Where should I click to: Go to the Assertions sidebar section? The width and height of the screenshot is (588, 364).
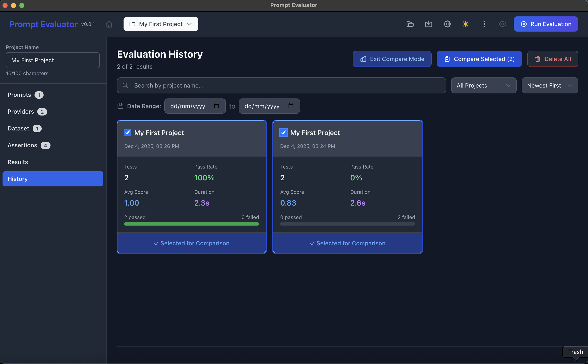coord(22,145)
